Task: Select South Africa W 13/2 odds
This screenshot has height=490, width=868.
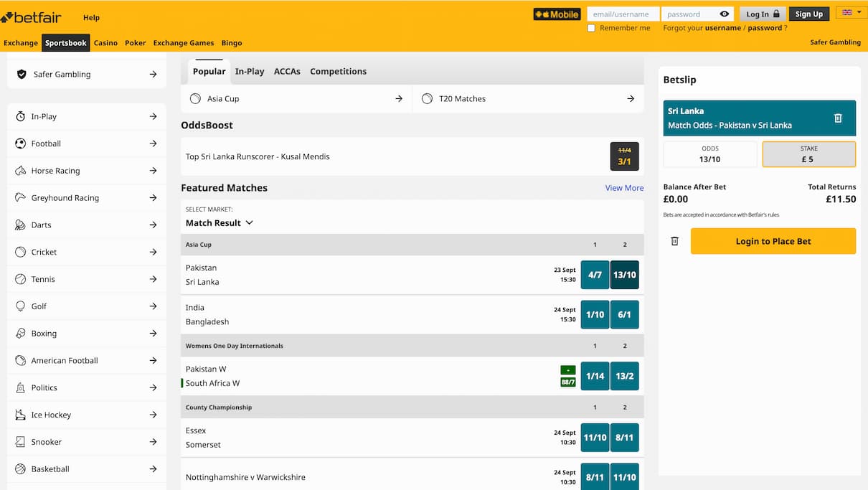Action: (624, 376)
